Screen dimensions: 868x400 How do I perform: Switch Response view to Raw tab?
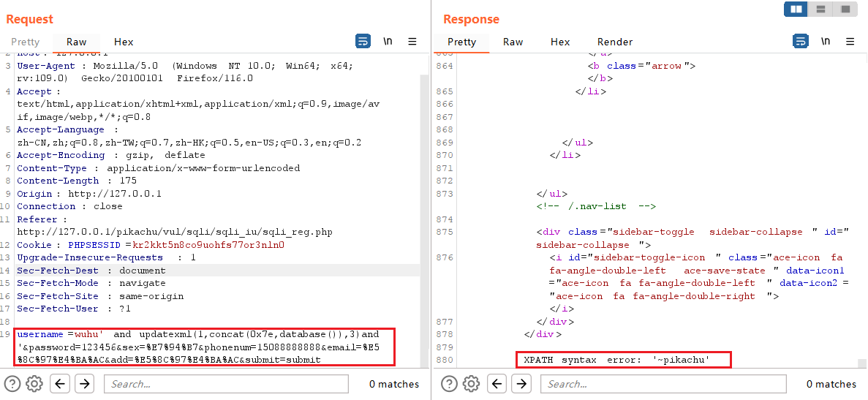[513, 42]
